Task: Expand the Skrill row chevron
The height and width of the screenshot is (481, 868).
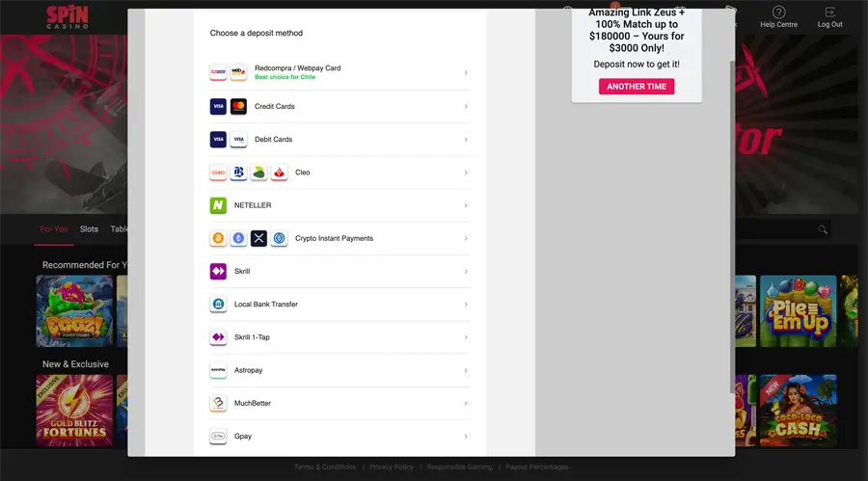Action: [466, 271]
